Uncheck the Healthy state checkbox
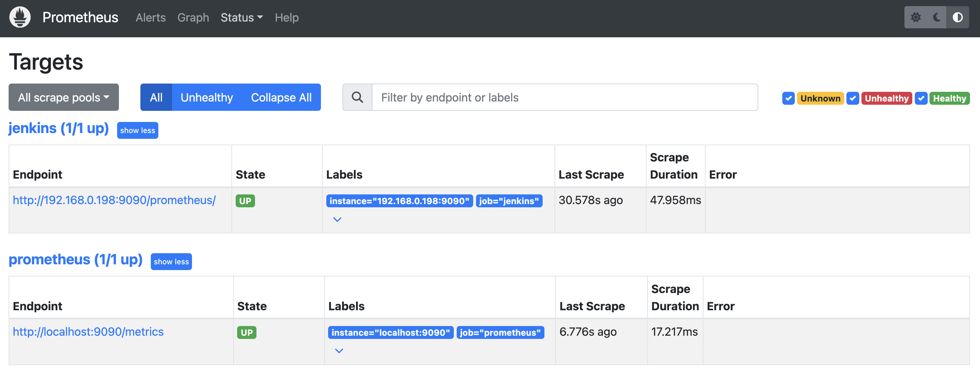980x373 pixels. tap(921, 98)
